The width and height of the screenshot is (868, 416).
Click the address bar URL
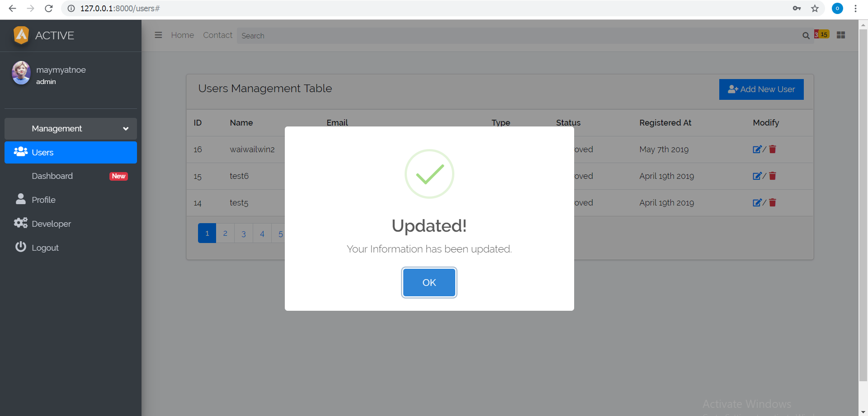pos(120,9)
